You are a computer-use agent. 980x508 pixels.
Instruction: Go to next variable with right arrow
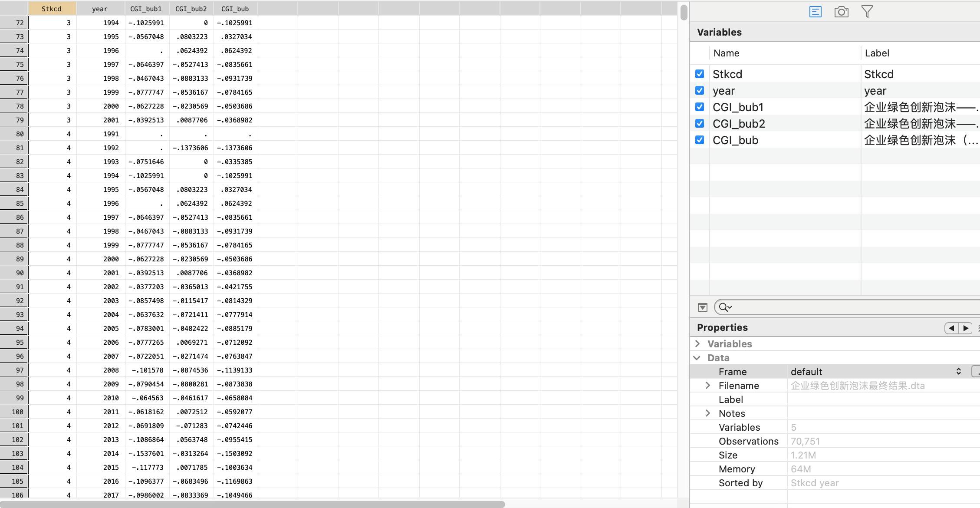click(x=966, y=328)
